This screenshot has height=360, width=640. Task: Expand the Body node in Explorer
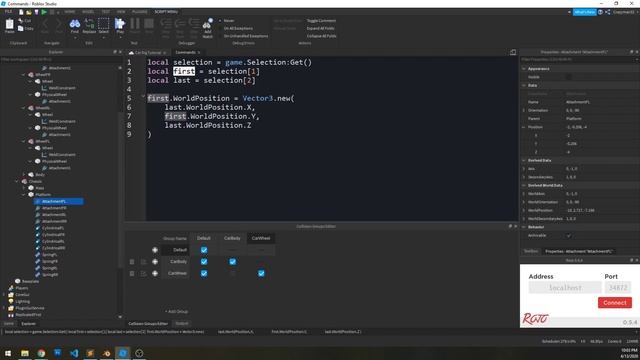[x=24, y=175]
